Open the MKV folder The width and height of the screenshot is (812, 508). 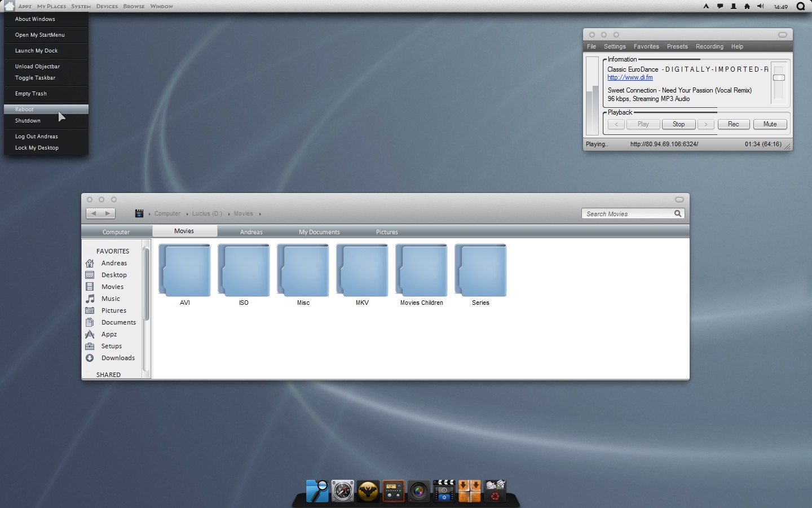pyautogui.click(x=362, y=275)
